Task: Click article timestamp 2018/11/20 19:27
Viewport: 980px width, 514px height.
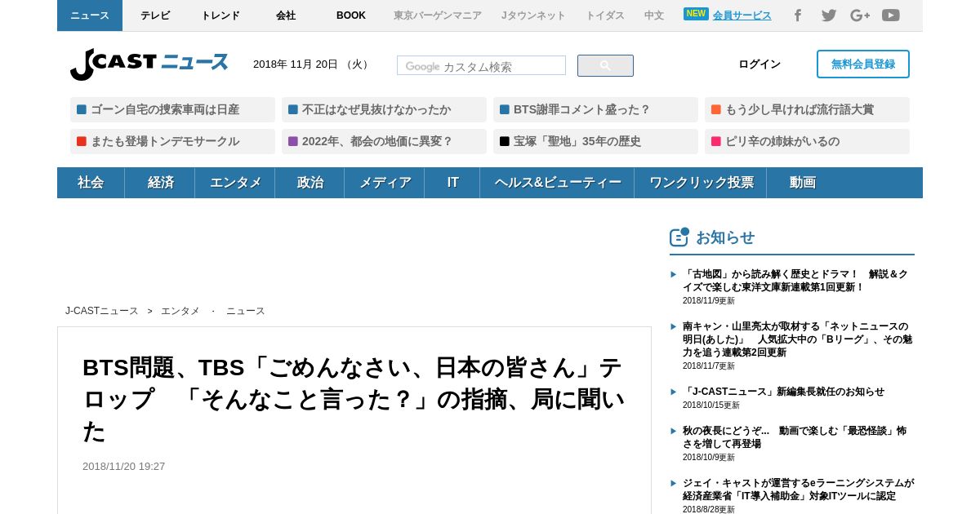Action: point(123,467)
